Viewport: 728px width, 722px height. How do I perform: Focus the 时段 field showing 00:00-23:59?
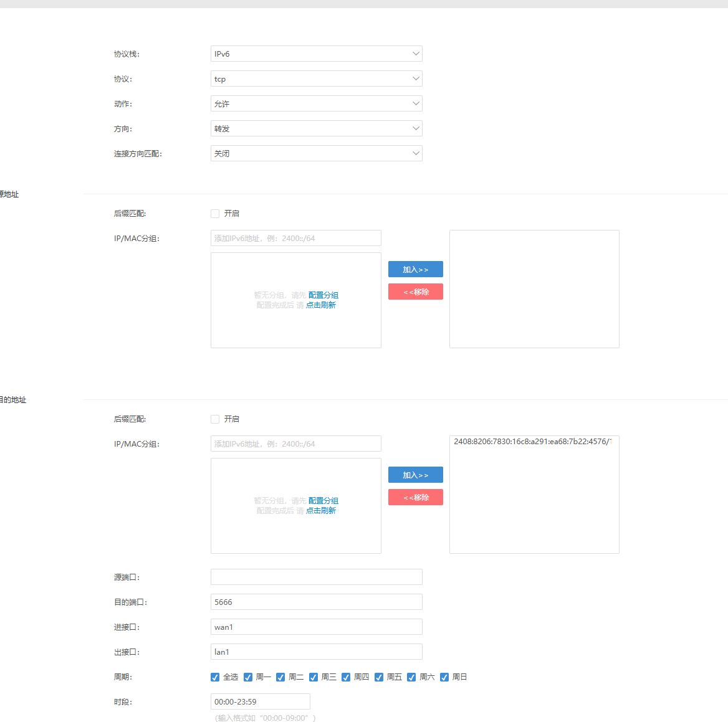260,701
